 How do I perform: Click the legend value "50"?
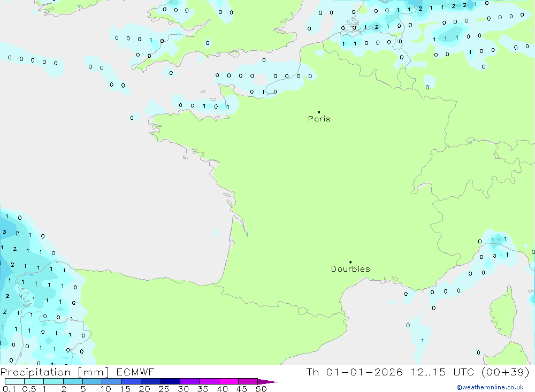click(261, 389)
